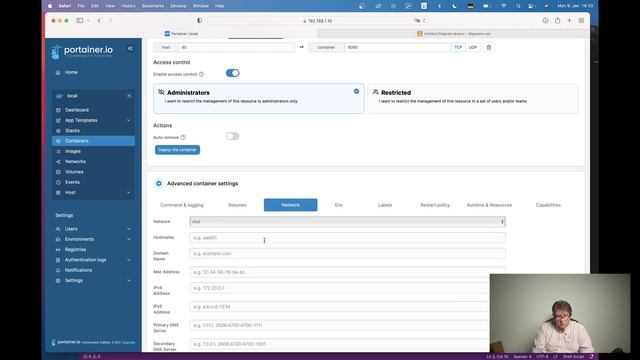Image resolution: width=640 pixels, height=360 pixels.
Task: Toggle the Auto remove switch
Action: point(232,136)
